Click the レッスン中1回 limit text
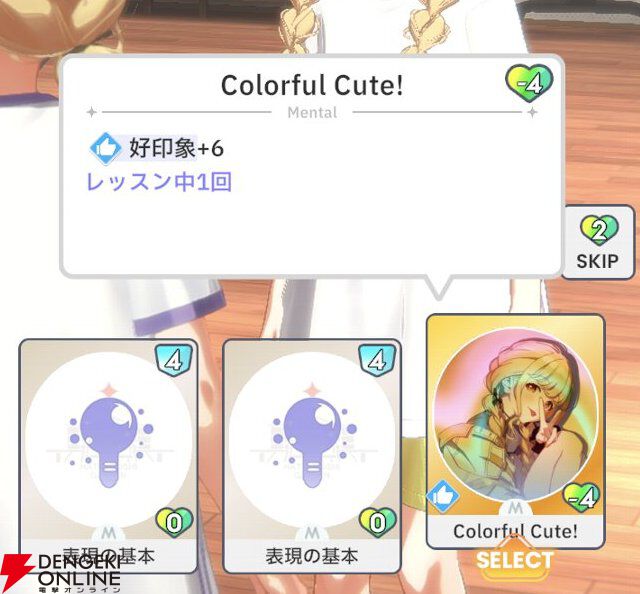 (160, 182)
